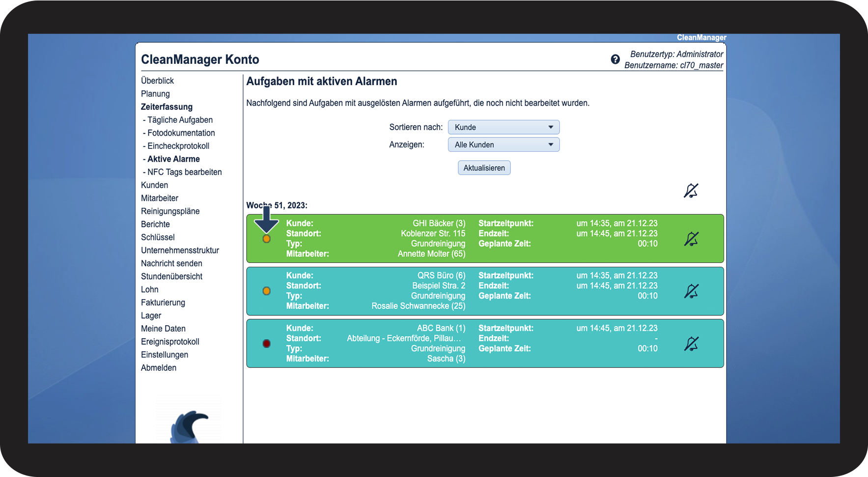868x477 pixels.
Task: Click red status dot of ABC Bank
Action: click(x=266, y=343)
